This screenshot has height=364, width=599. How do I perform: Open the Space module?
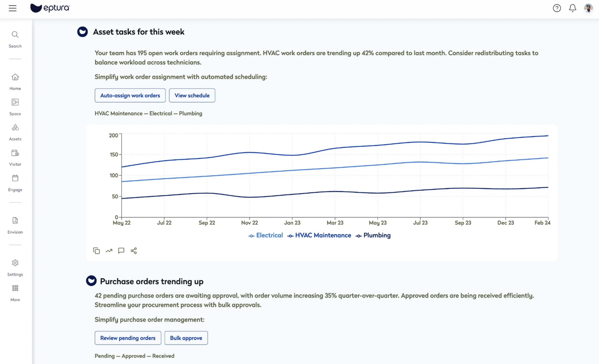(x=15, y=107)
